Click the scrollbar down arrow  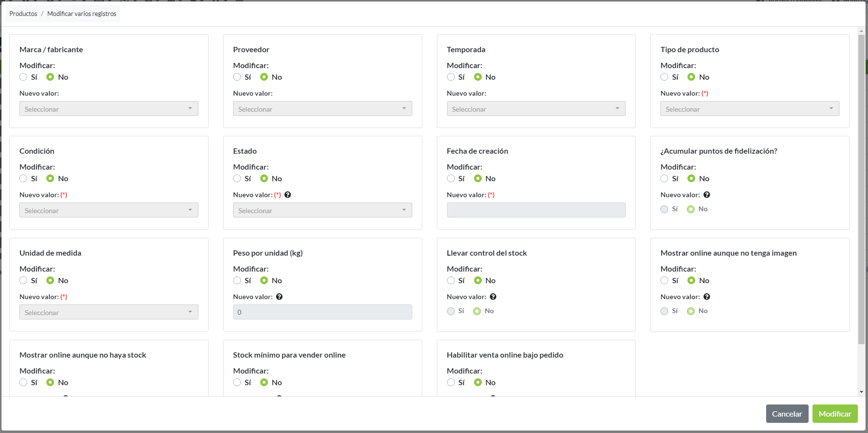click(x=861, y=392)
